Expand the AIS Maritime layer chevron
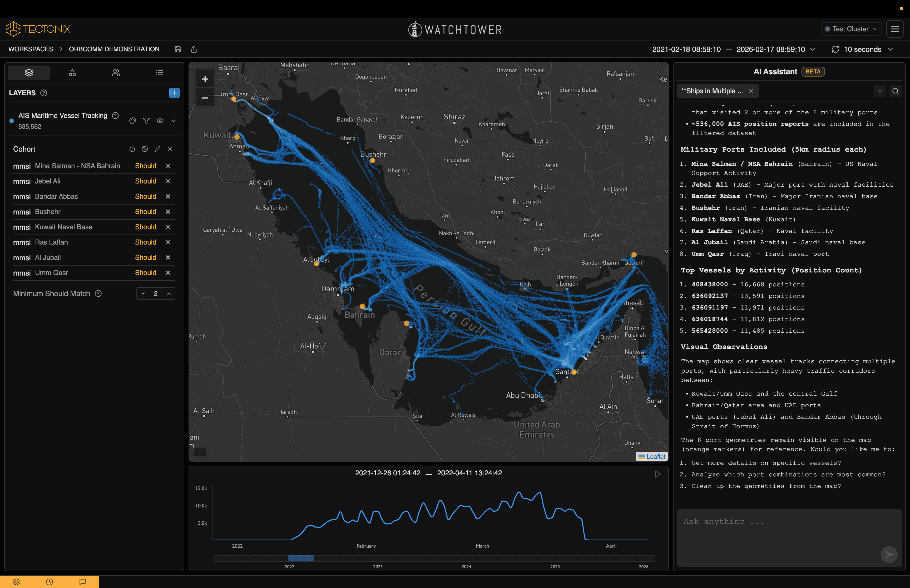The image size is (910, 588). 174,121
